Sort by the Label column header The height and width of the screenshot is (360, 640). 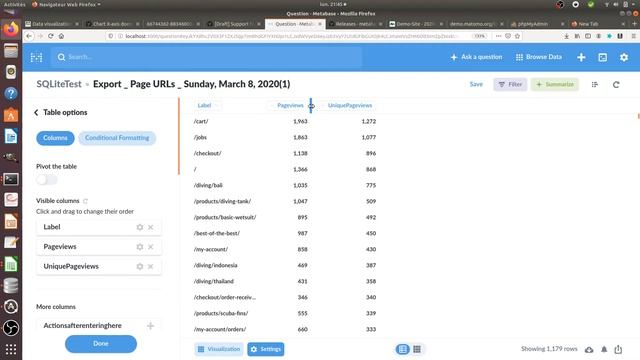[204, 105]
